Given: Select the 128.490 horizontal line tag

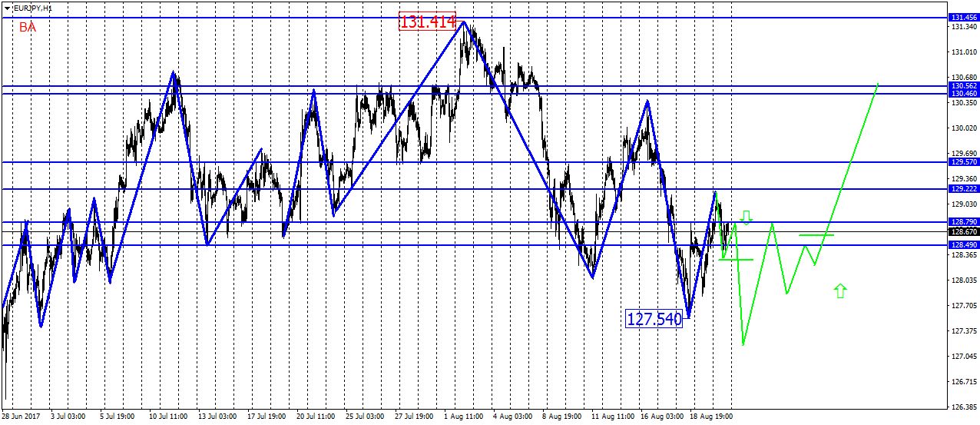Looking at the screenshot, I should pos(963,245).
